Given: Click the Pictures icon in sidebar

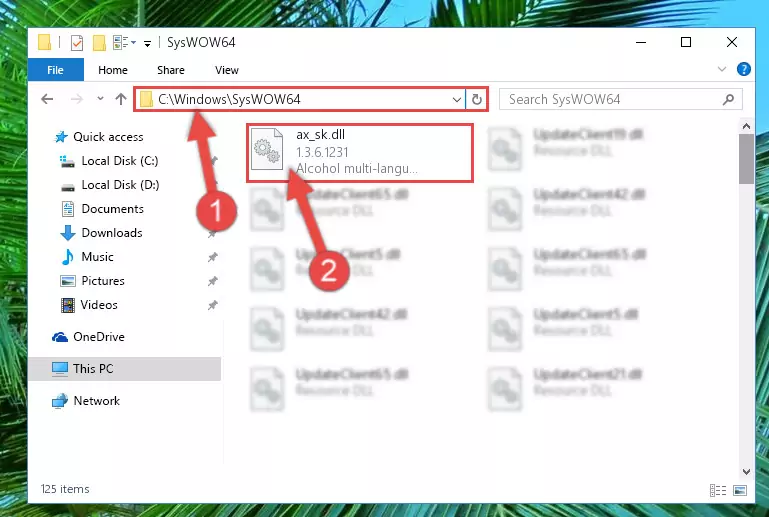Looking at the screenshot, I should [x=68, y=281].
